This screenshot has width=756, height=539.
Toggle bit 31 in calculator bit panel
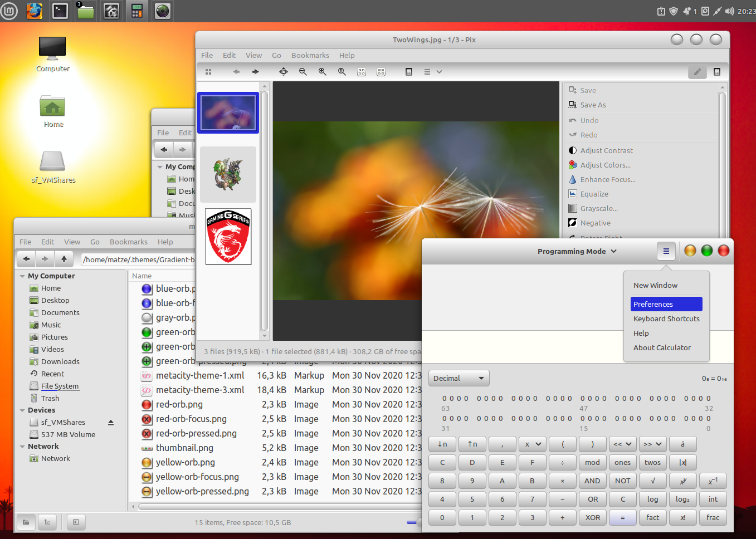445,419
